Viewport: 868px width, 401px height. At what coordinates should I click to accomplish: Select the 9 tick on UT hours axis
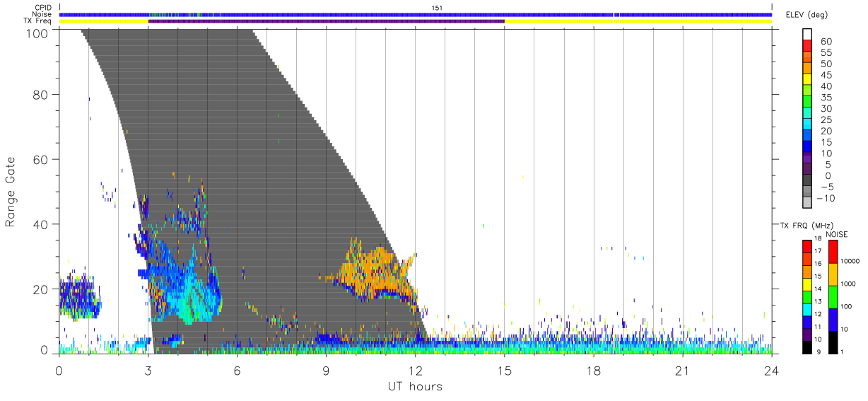327,370
